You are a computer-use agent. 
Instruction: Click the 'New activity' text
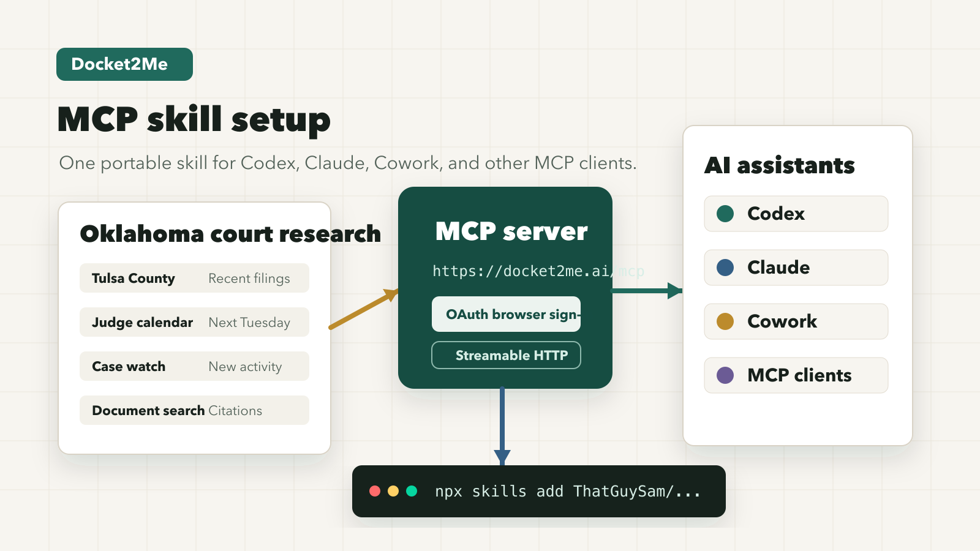[245, 367]
